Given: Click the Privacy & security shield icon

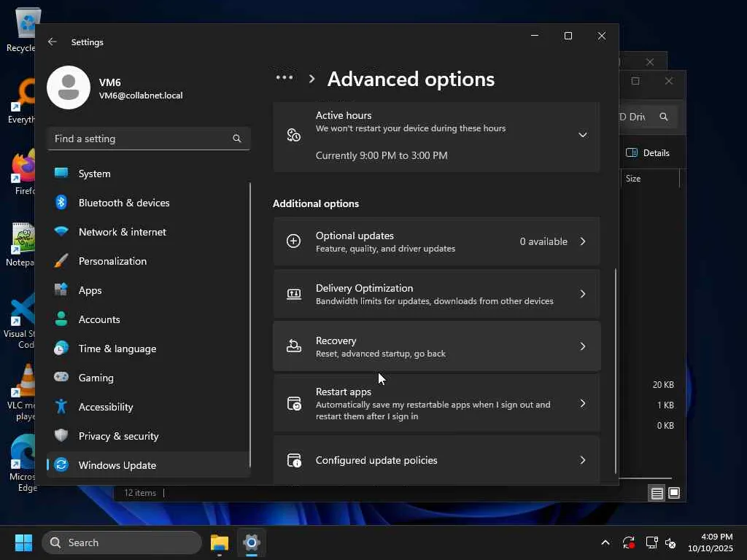Looking at the screenshot, I should tap(62, 436).
